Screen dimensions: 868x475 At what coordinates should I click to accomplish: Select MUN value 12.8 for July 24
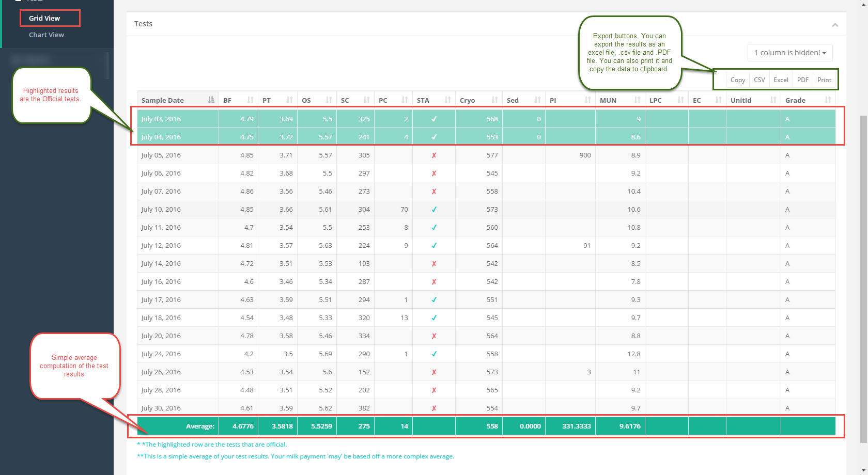tap(634, 354)
